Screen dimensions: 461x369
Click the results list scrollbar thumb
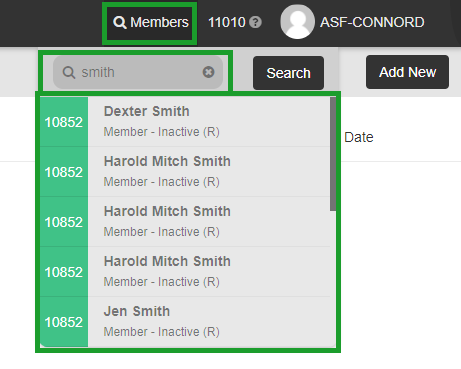[333, 154]
